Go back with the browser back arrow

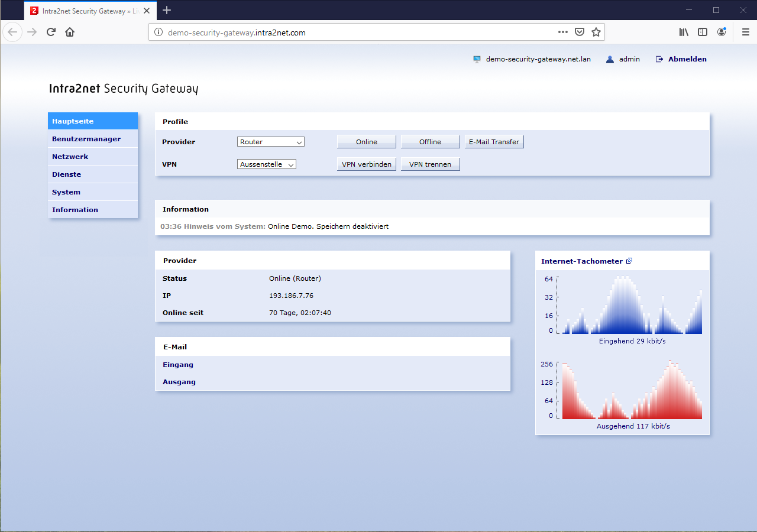(12, 32)
